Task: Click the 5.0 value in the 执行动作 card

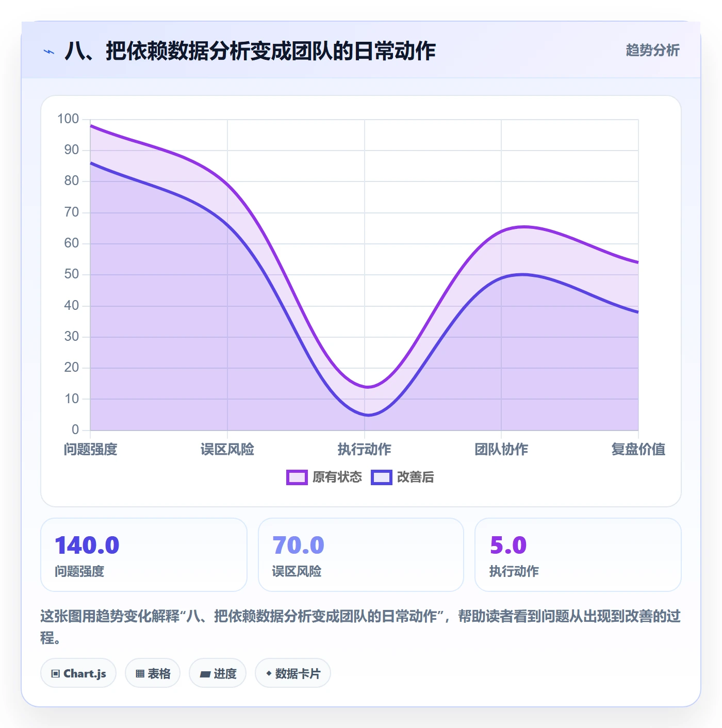Action: (508, 545)
